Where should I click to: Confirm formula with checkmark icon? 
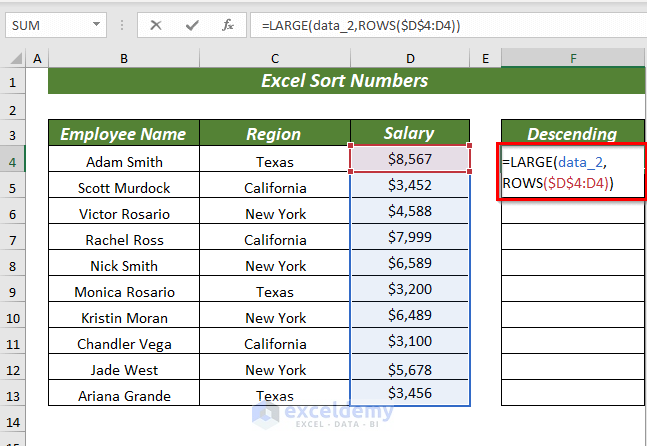[192, 26]
